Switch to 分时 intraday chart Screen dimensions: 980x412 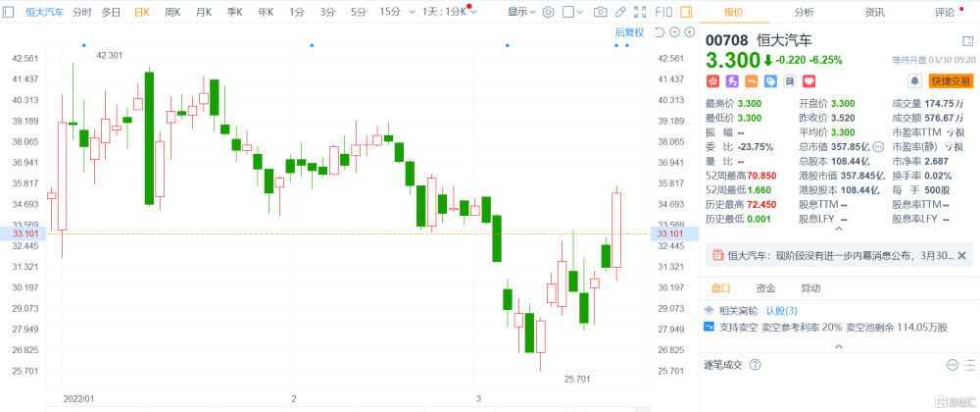(81, 12)
